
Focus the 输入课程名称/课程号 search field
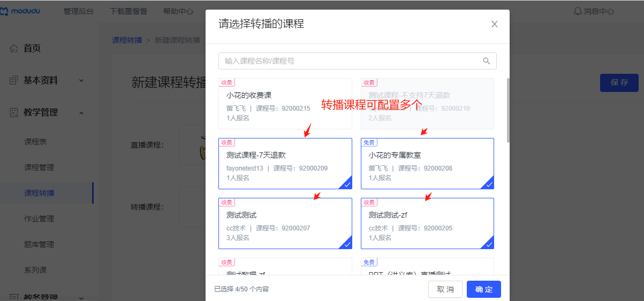[x=358, y=61]
